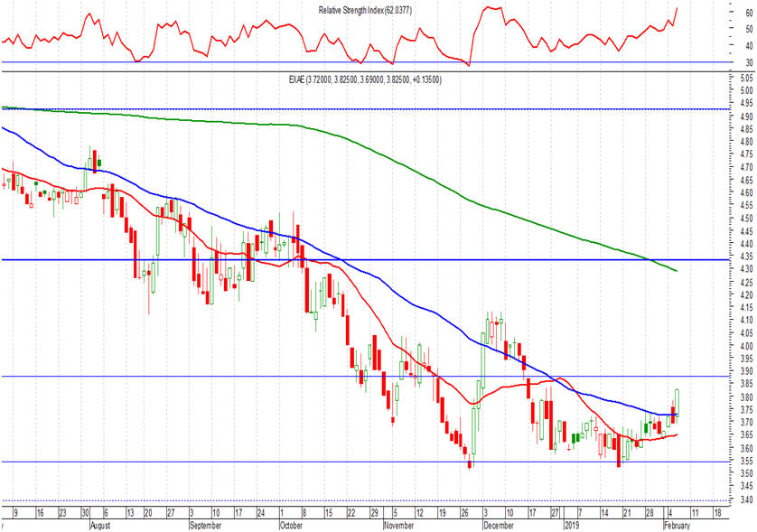Click date label 18 on the time axis
757x532 pixels.
click(717, 513)
